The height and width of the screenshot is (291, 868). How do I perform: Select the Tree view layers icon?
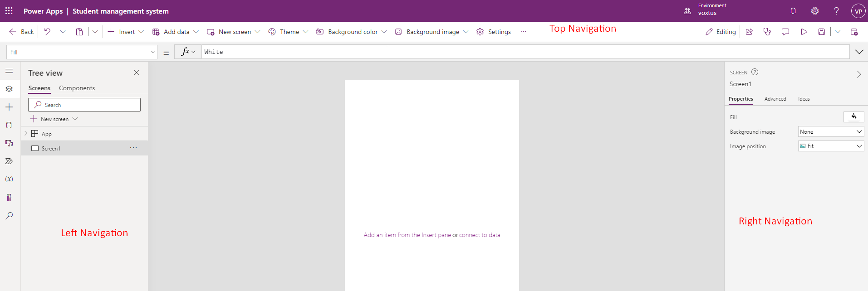pos(9,89)
